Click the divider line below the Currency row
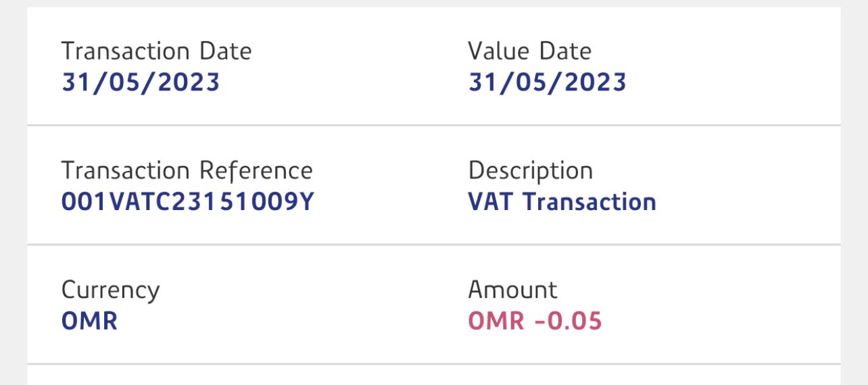 pyautogui.click(x=433, y=363)
